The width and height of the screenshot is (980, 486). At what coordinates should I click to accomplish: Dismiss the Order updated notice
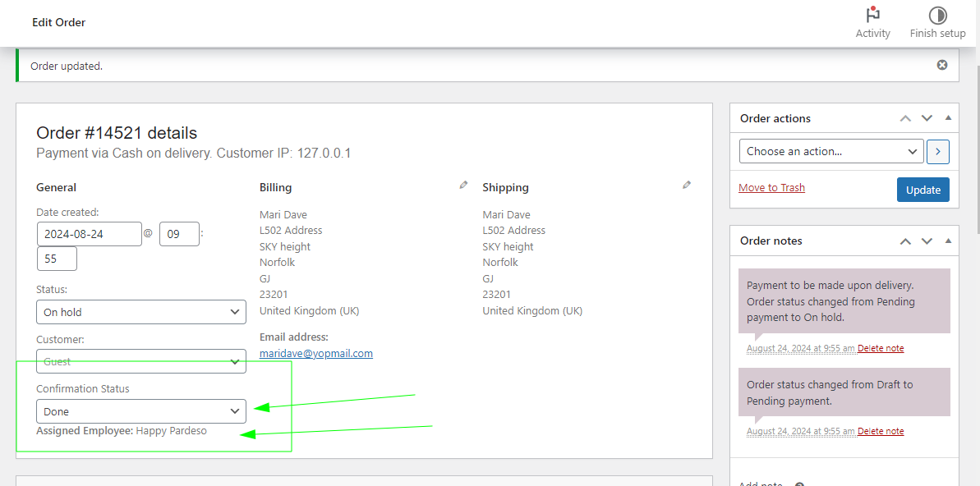tap(941, 65)
